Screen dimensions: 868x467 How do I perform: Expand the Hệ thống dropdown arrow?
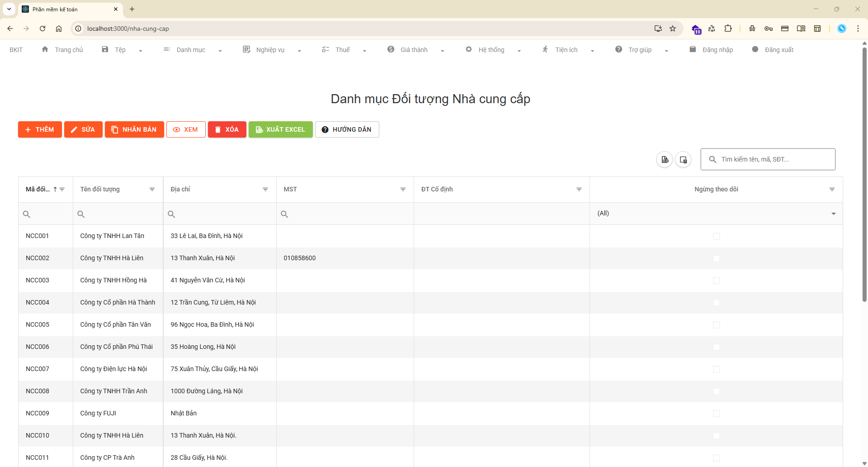click(x=519, y=51)
